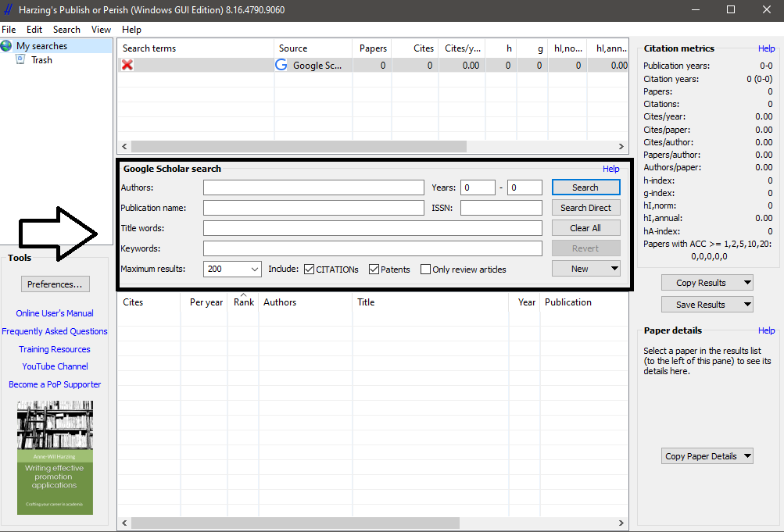Click the red X status icon in search row

pyautogui.click(x=127, y=65)
